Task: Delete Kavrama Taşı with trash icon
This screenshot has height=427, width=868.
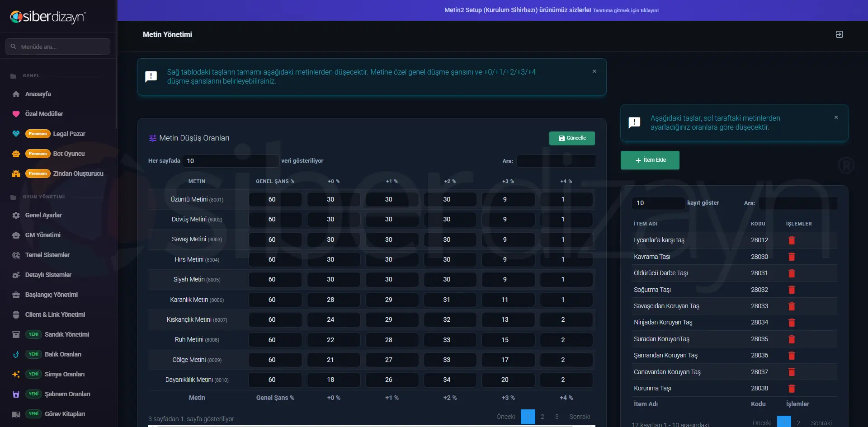Action: click(x=792, y=257)
